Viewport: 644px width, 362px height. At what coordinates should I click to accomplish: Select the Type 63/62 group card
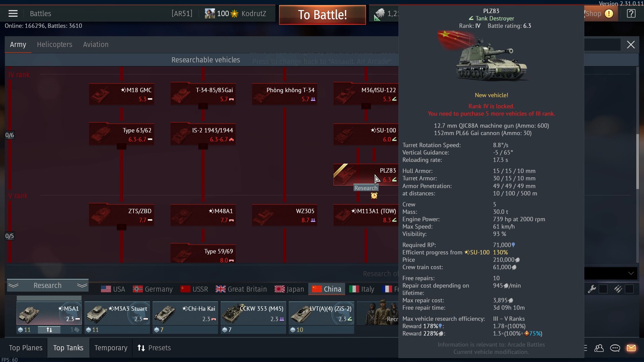[x=121, y=134]
